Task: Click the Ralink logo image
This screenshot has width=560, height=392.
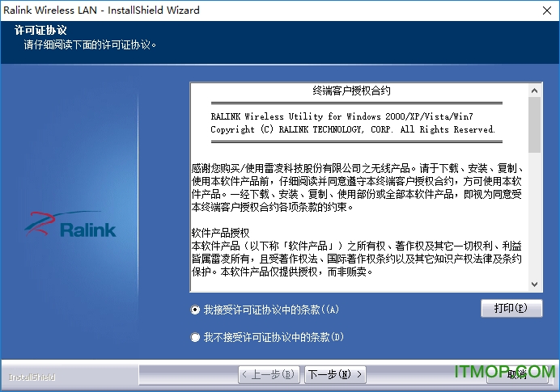Action: click(x=70, y=224)
